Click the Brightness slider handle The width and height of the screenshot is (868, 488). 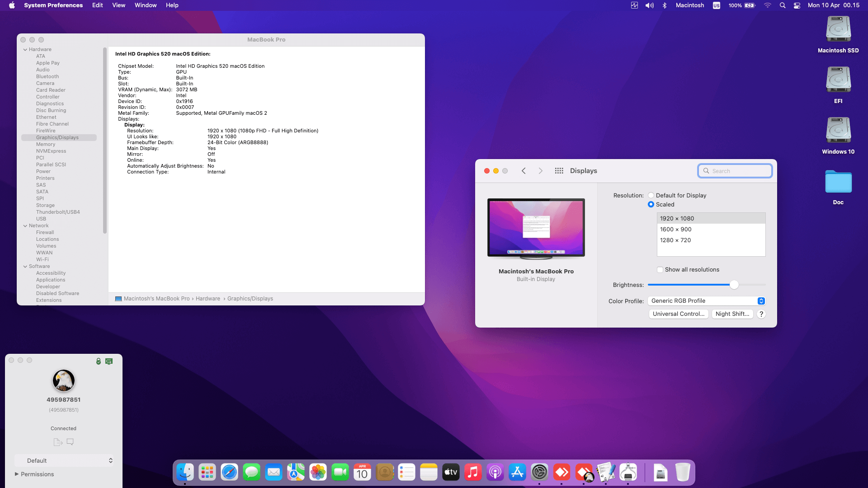pos(734,285)
